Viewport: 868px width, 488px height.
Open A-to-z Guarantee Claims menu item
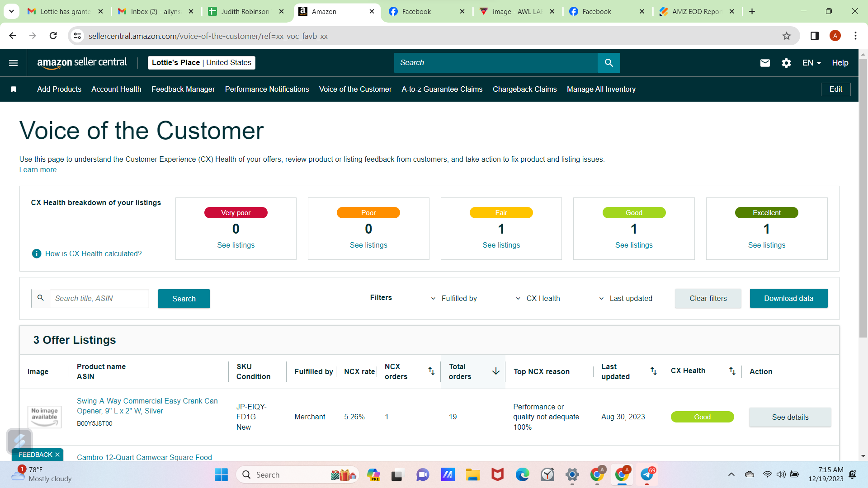[442, 89]
